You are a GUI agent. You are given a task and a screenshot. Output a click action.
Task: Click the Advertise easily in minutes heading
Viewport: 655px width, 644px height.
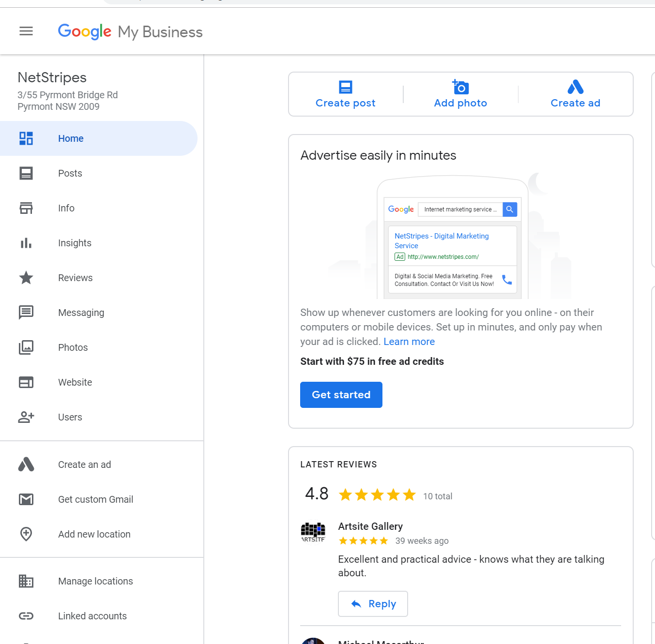(x=378, y=155)
